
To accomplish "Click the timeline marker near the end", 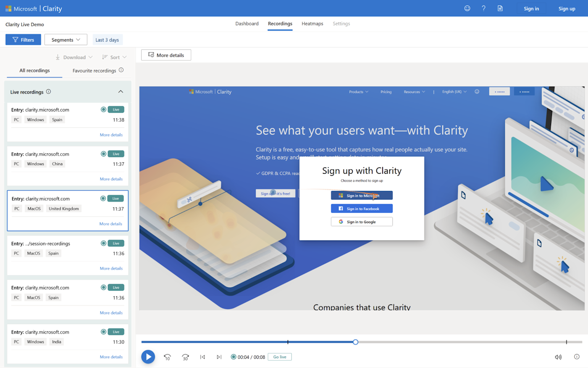I will pyautogui.click(x=566, y=342).
